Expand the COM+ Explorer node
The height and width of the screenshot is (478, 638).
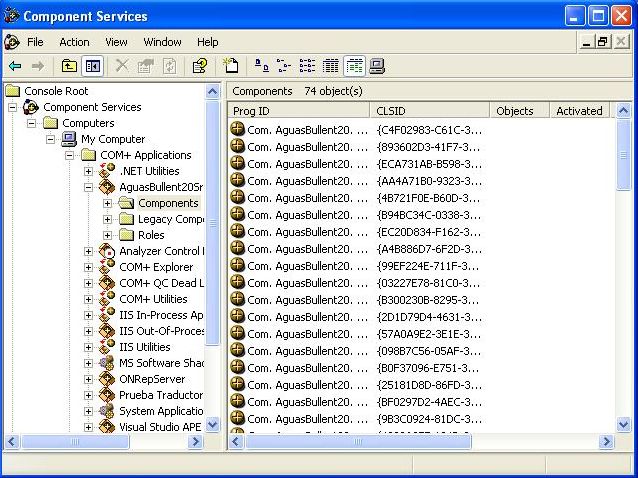pos(88,267)
